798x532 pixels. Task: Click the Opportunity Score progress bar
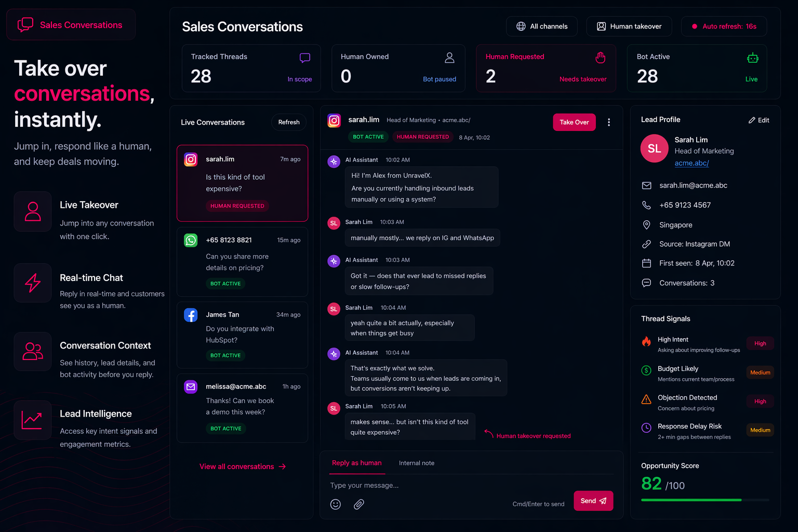705,500
